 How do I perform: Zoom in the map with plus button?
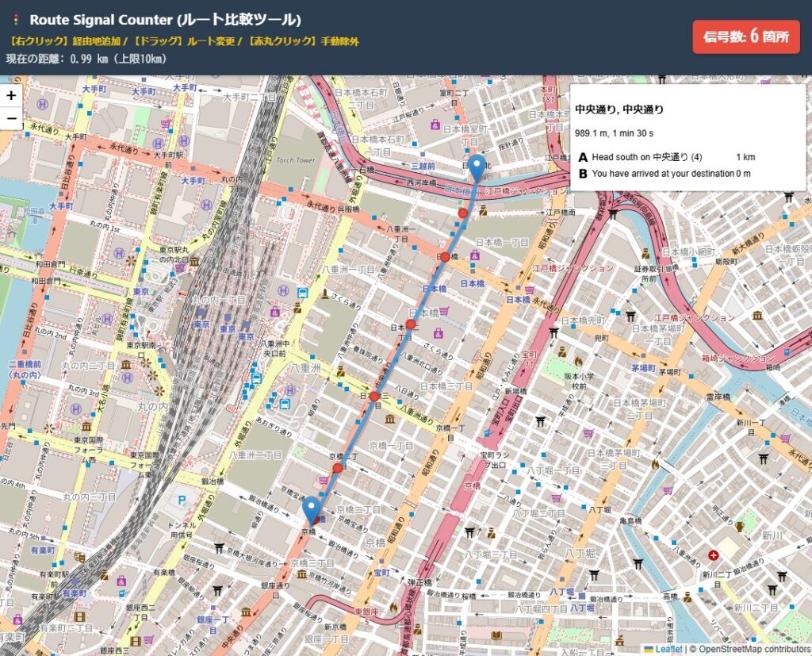pyautogui.click(x=11, y=95)
